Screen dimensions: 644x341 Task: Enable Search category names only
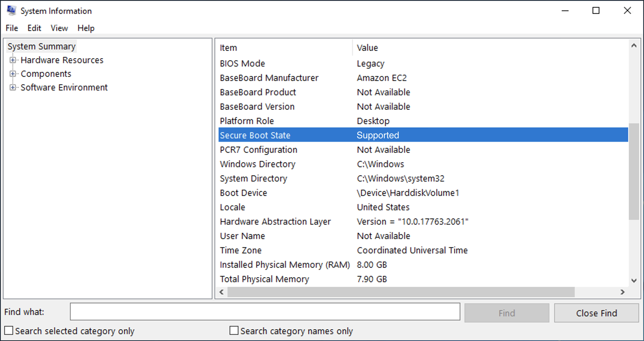(234, 330)
